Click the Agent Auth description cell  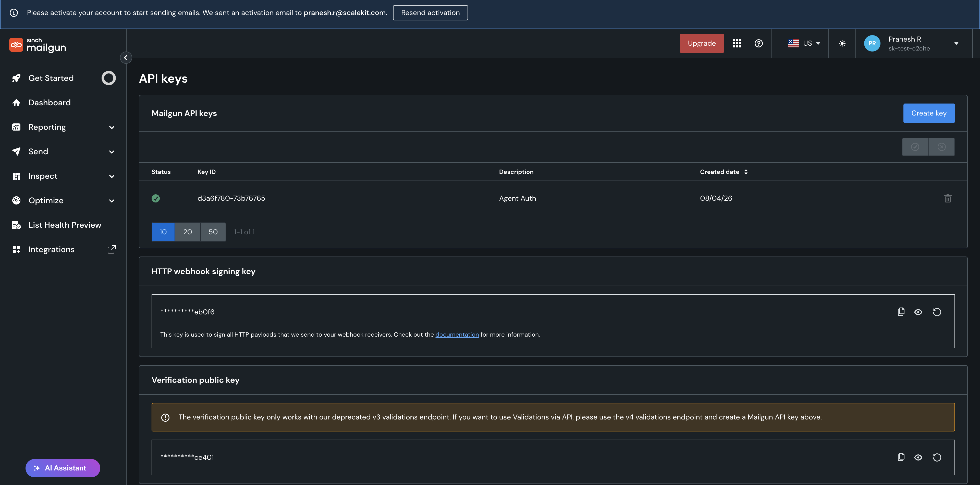(x=517, y=198)
